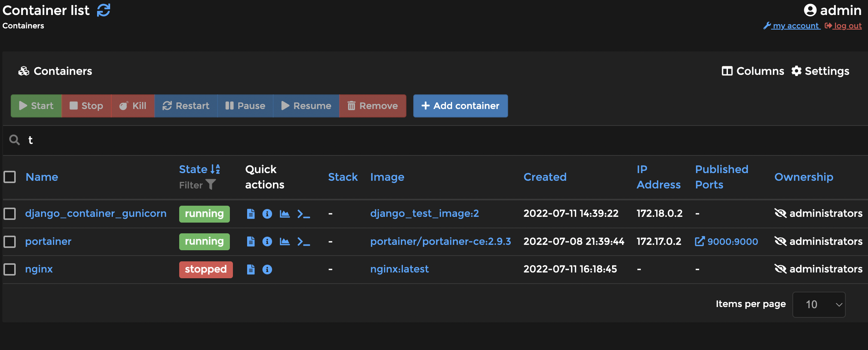Open the django_test_image:2 image link

point(424,213)
